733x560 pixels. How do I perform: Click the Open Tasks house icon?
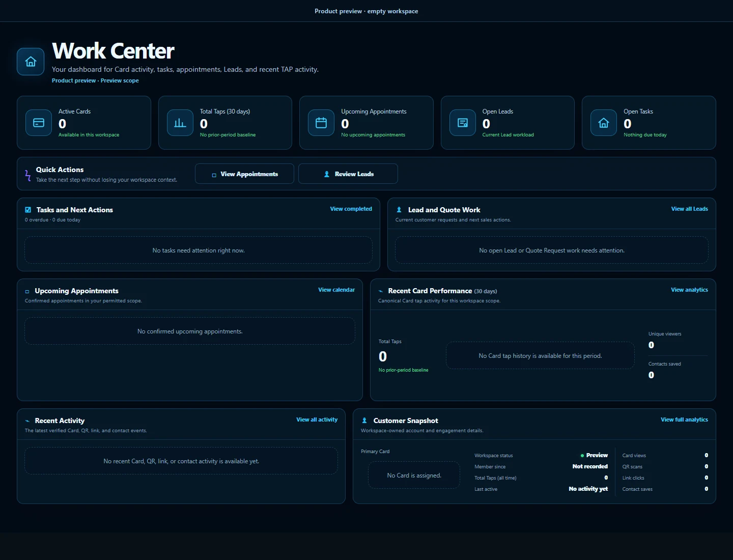coord(604,123)
